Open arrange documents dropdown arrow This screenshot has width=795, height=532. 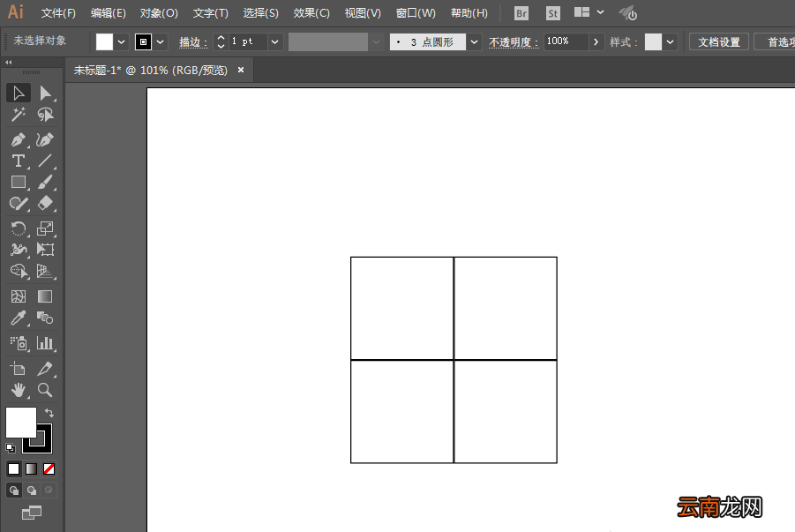[600, 12]
